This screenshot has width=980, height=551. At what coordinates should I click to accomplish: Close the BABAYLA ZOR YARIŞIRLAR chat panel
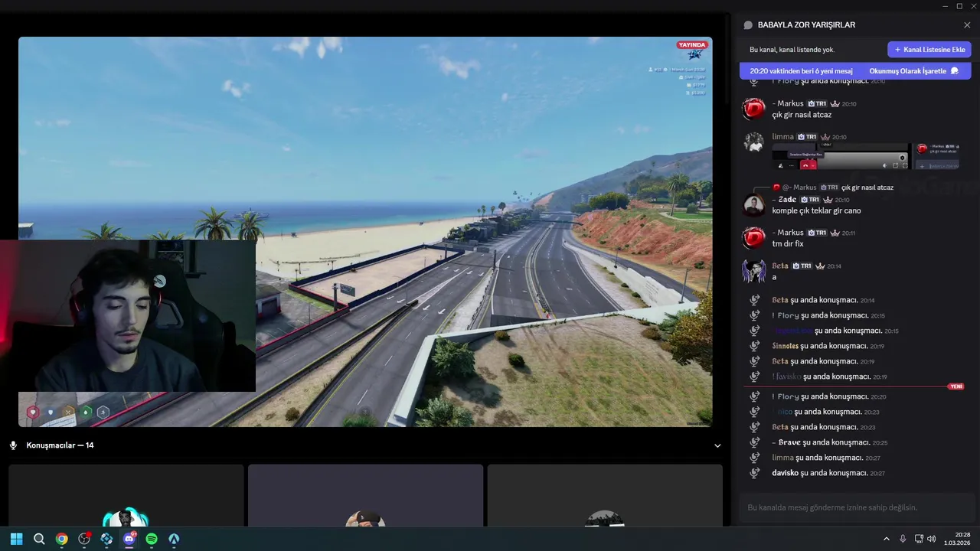pyautogui.click(x=967, y=25)
